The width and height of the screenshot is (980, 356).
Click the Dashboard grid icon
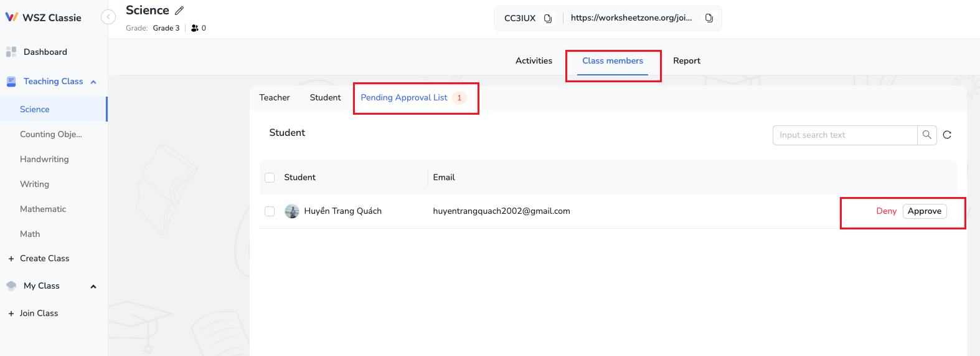pyautogui.click(x=11, y=52)
